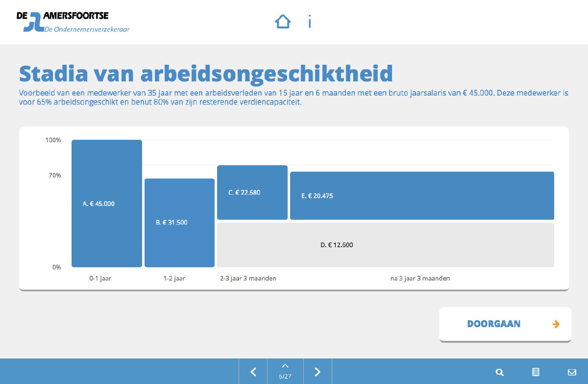Click the 70% axis value

pos(54,175)
